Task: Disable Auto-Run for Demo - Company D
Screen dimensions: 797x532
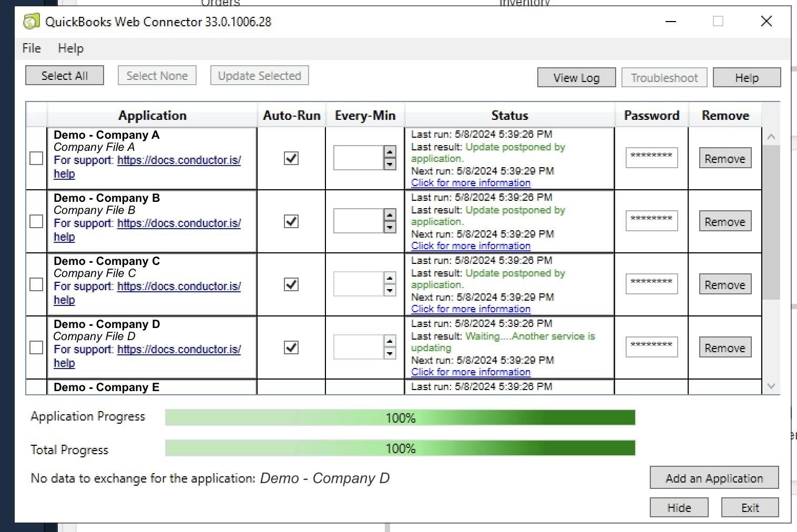Action: 291,347
